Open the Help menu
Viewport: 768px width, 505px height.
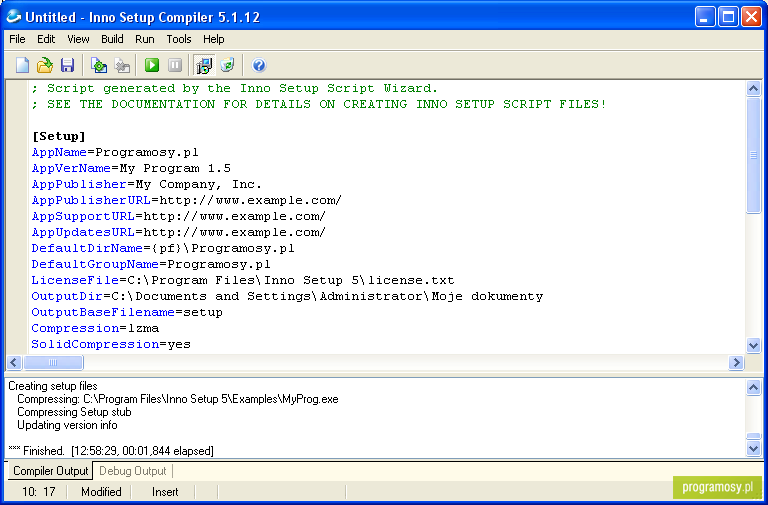(214, 39)
